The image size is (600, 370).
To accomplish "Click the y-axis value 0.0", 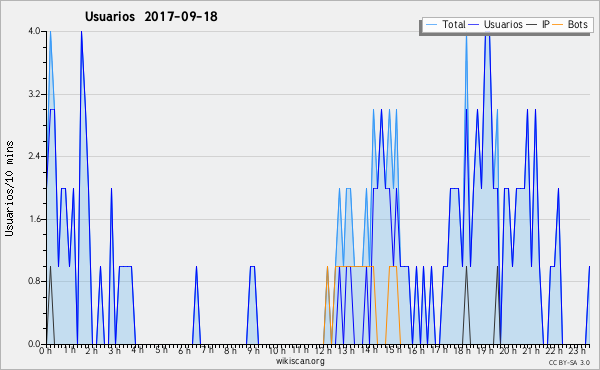I will 34,344.
